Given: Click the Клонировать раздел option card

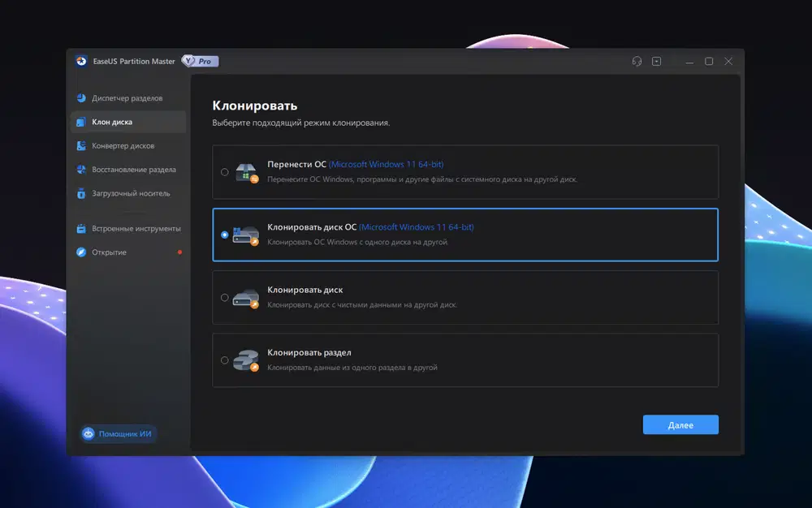Looking at the screenshot, I should click(x=465, y=360).
